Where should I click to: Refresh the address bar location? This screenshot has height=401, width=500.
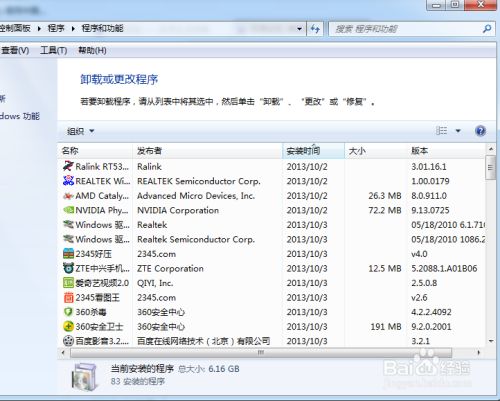(315, 29)
